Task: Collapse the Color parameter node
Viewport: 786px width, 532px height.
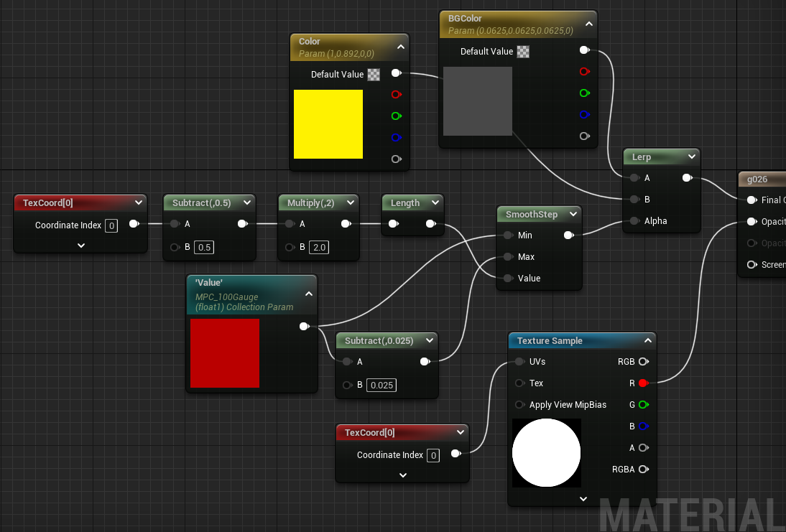Action: 400,47
